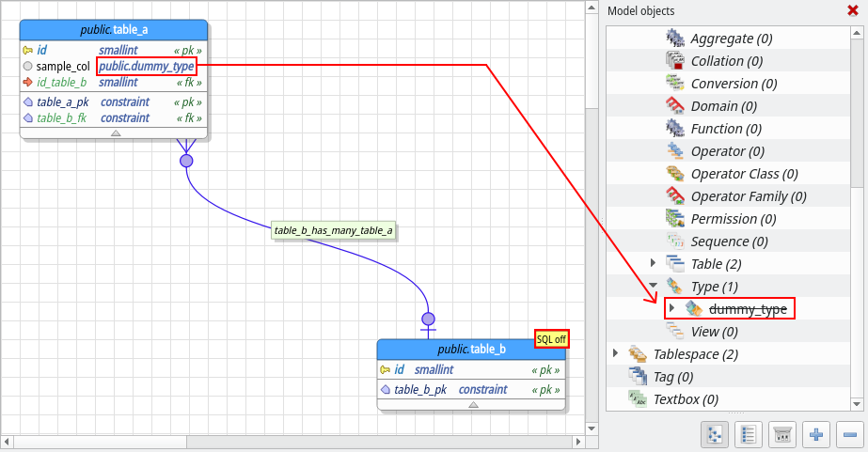Switch to the object list view button
Image resolution: width=868 pixels, height=452 pixels.
(x=749, y=434)
